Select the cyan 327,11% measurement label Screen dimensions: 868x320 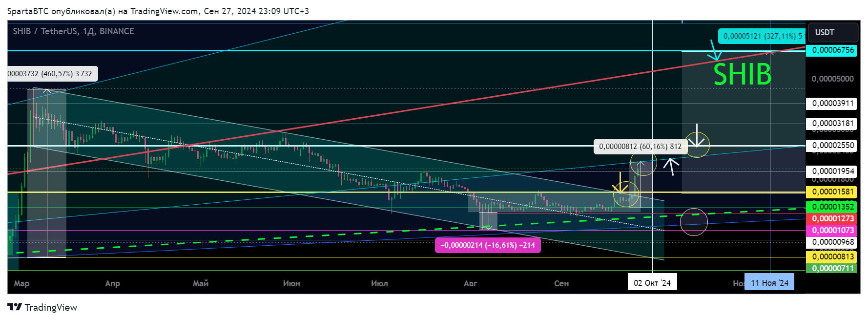tap(762, 36)
